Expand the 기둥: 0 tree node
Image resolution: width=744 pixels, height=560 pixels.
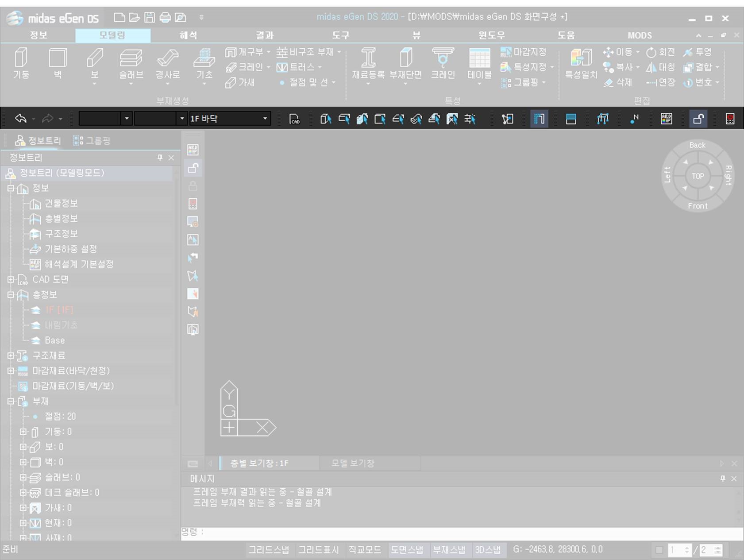(23, 432)
